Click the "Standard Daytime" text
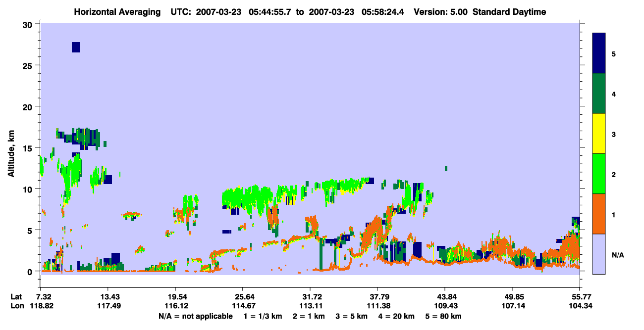 pyautogui.click(x=509, y=12)
